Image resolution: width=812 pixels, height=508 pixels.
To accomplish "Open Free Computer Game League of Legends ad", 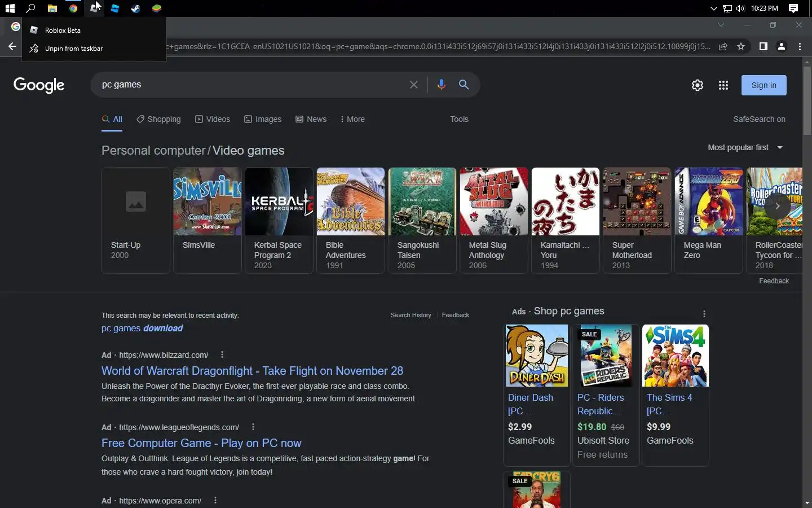I will tap(201, 443).
